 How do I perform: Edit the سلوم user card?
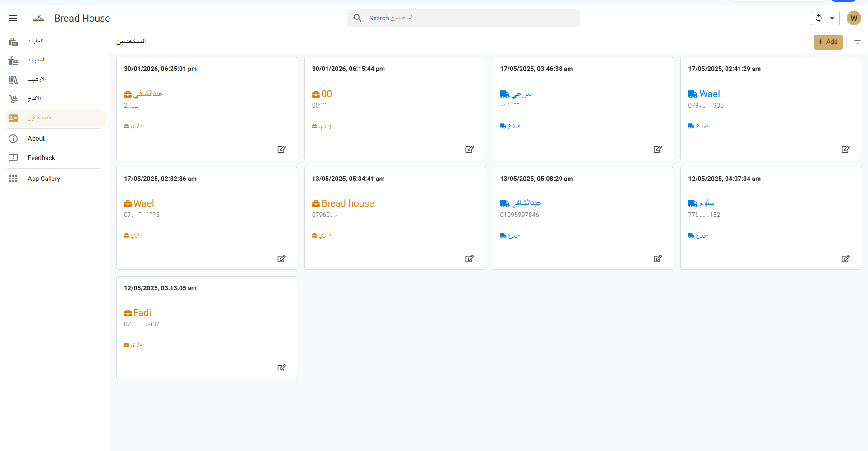[x=845, y=258]
